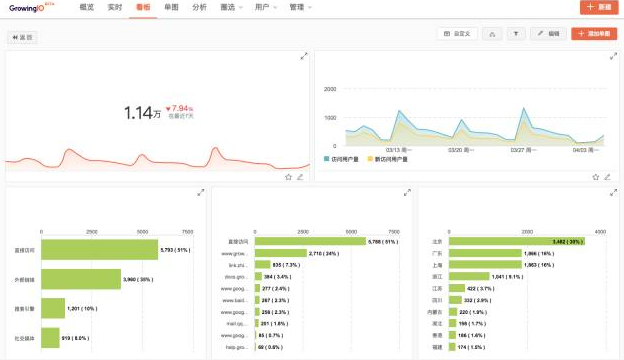This screenshot has width=624, height=360.
Task: Open the 管理 dropdown menu
Action: point(300,7)
